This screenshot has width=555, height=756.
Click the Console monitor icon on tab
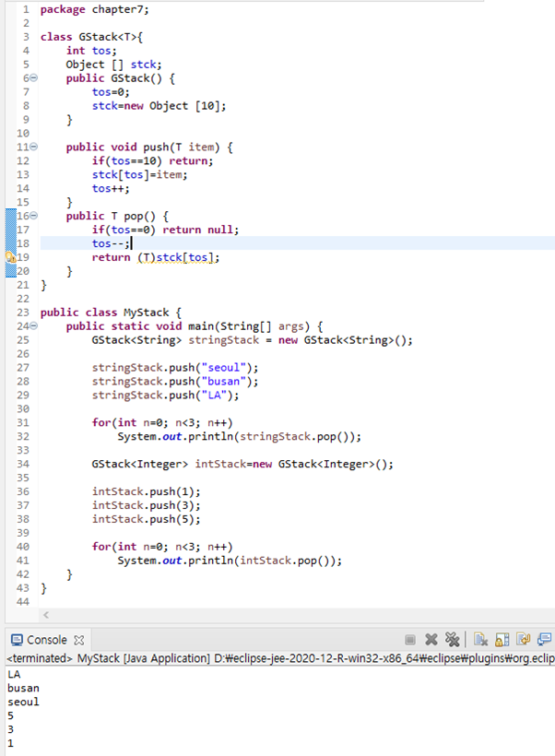[x=17, y=640]
